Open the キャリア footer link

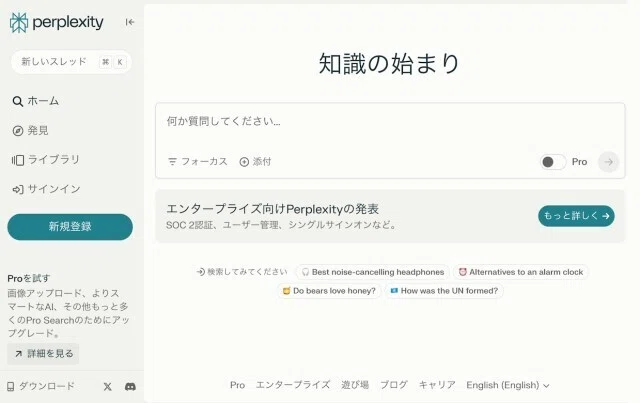(437, 385)
